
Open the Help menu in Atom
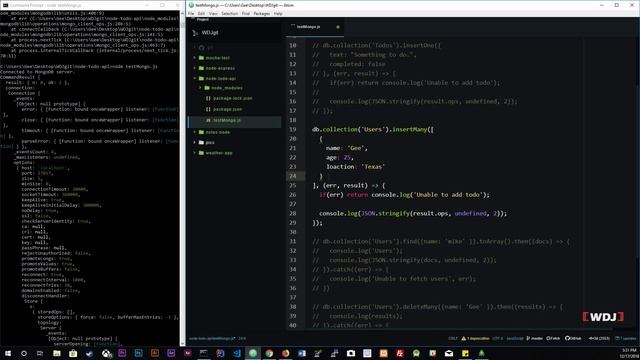tap(278, 13)
